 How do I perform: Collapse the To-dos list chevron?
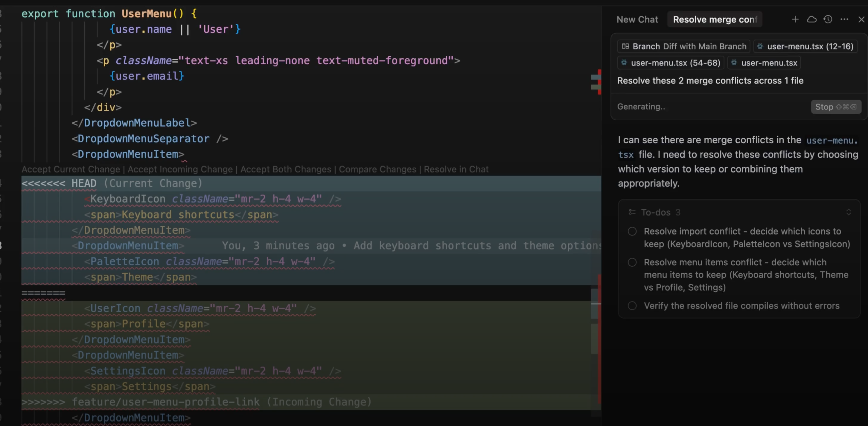coord(849,212)
